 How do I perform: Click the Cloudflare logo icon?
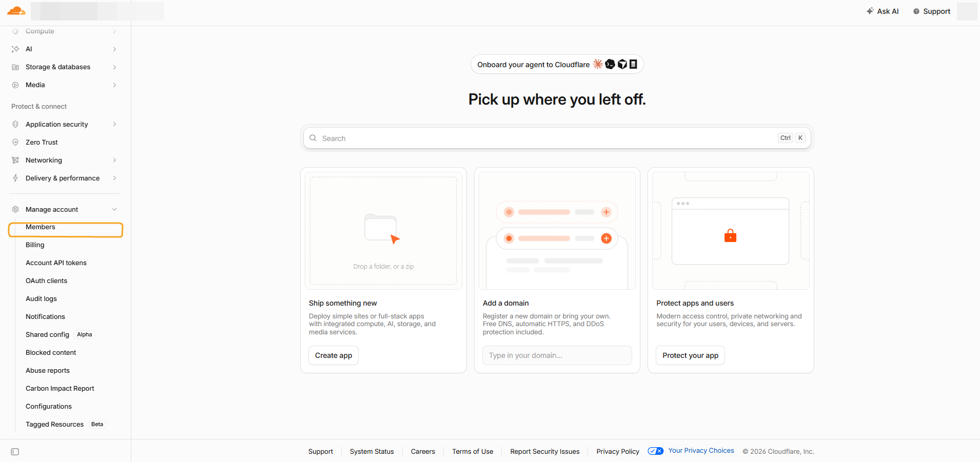[16, 11]
